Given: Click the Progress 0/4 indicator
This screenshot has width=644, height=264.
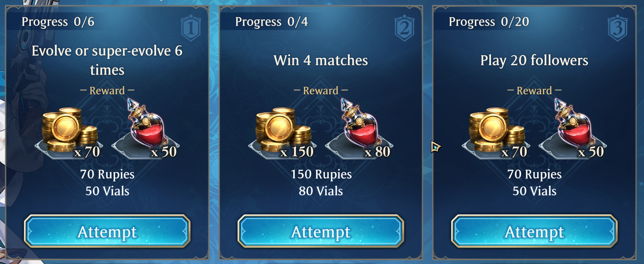Looking at the screenshot, I should [272, 22].
